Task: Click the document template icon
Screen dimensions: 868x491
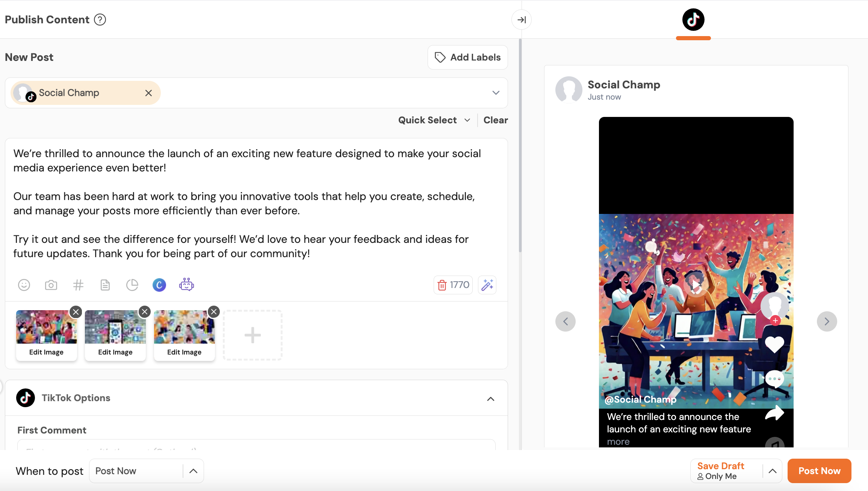Action: pos(105,285)
